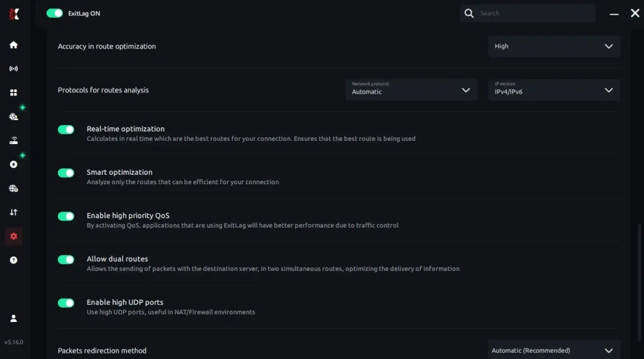The width and height of the screenshot is (644, 359).
Task: Click the Enable high UDP ports label
Action: pos(125,302)
